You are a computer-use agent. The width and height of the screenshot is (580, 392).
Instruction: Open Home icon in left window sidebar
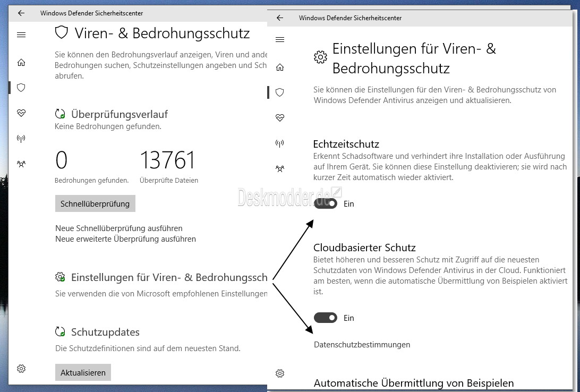click(x=21, y=63)
